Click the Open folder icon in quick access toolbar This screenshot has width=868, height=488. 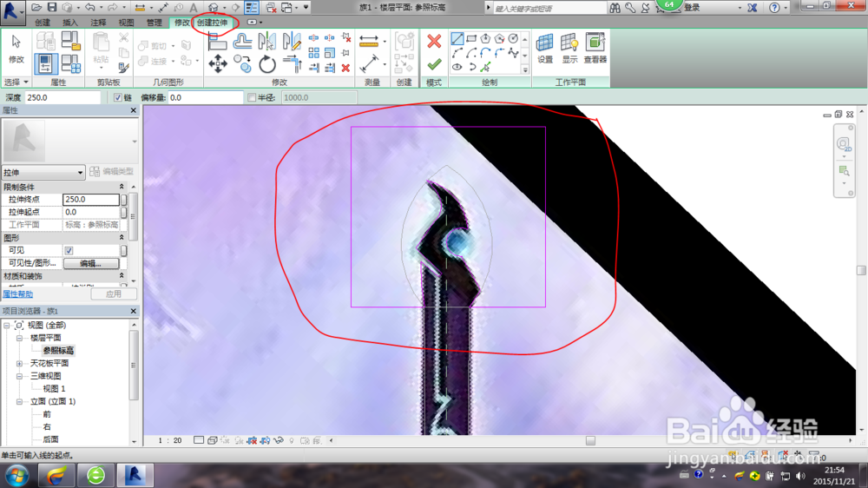tap(36, 7)
